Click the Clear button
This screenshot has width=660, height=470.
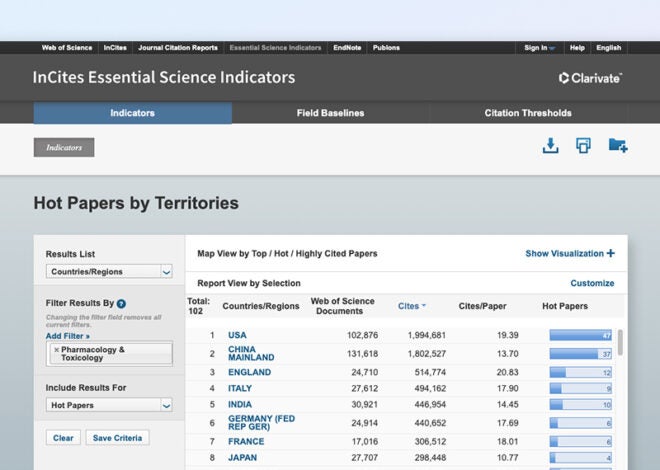(x=63, y=437)
